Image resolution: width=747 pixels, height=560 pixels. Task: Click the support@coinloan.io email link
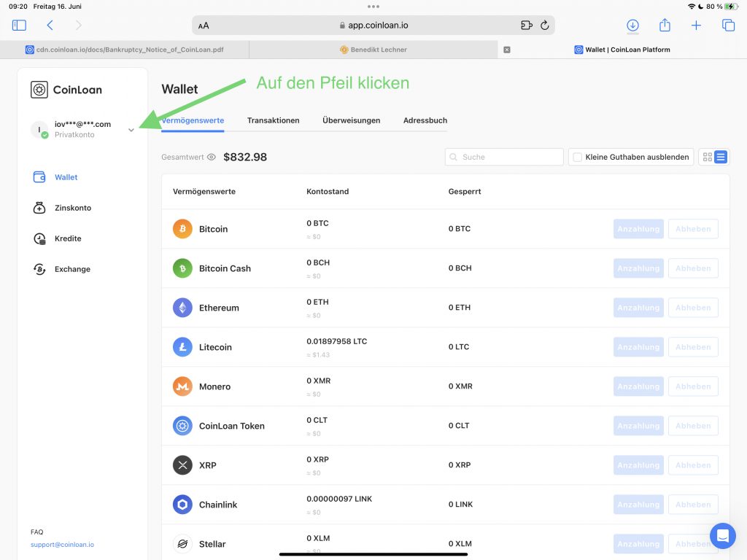coord(63,544)
